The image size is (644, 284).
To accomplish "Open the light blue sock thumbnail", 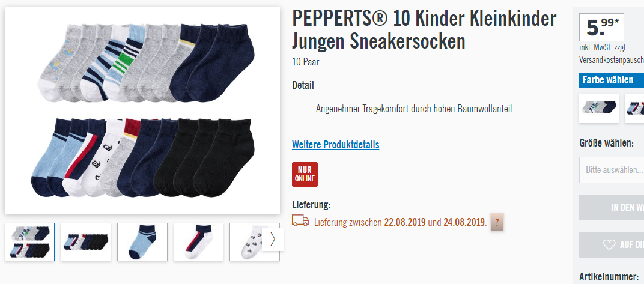I will pos(142,242).
